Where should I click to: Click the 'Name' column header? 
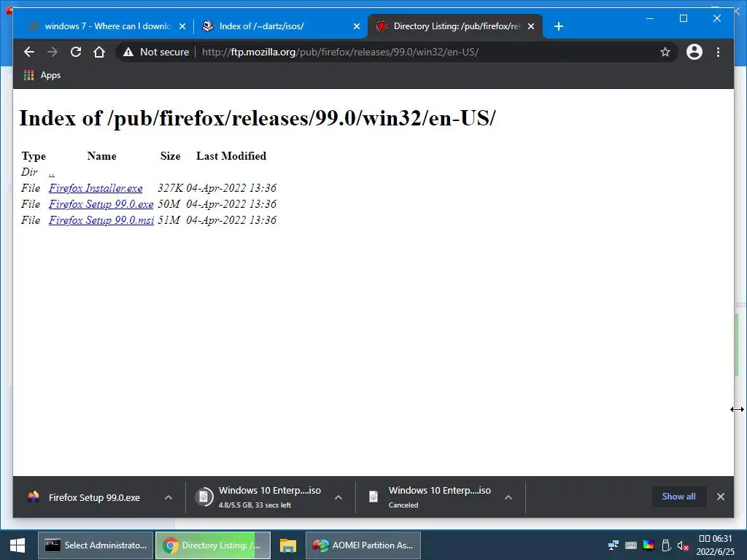tap(101, 156)
